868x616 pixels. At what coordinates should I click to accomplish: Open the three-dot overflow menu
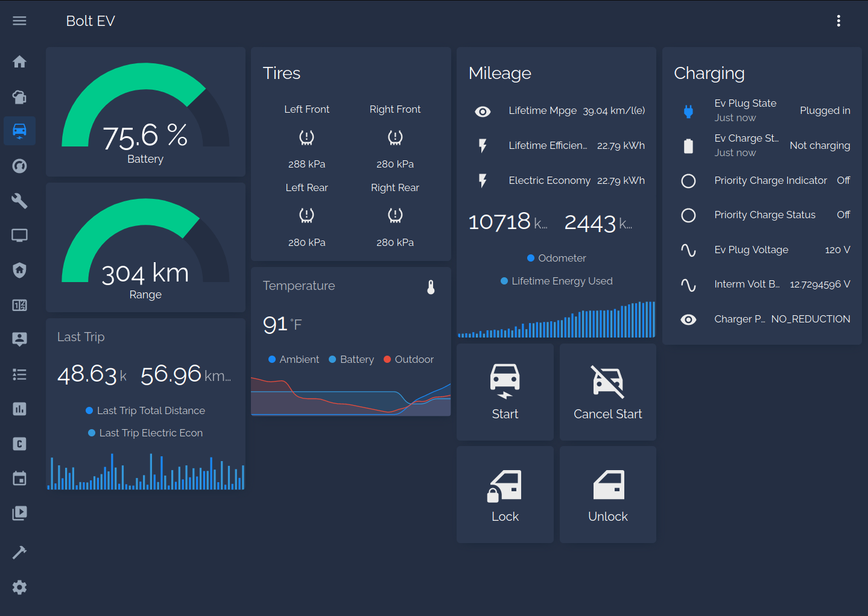pos(838,21)
